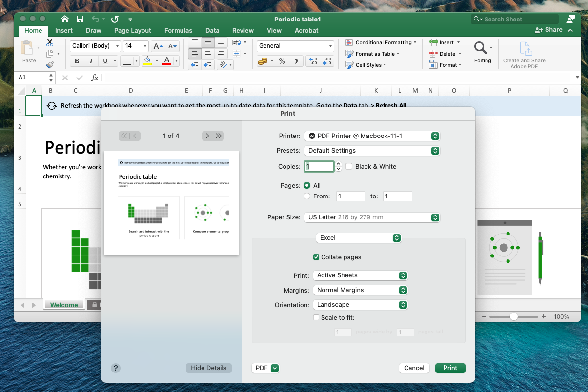Click the help question mark in Print dialog
588x392 pixels.
coord(116,368)
